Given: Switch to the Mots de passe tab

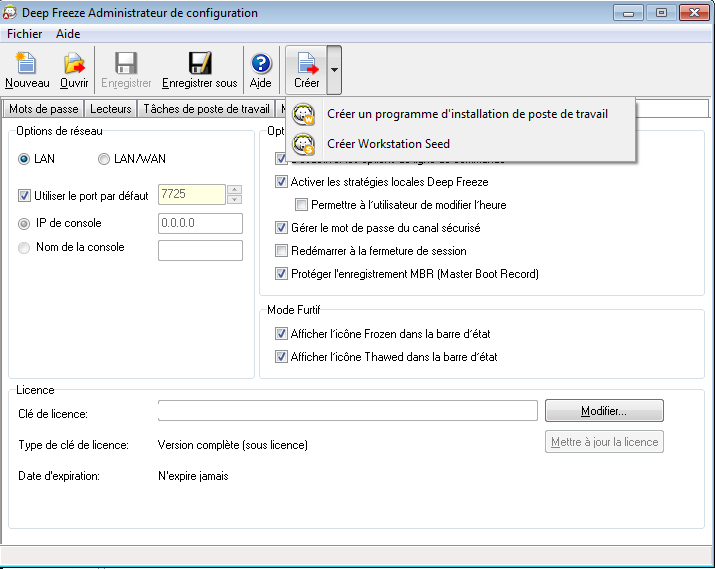Looking at the screenshot, I should point(44,109).
